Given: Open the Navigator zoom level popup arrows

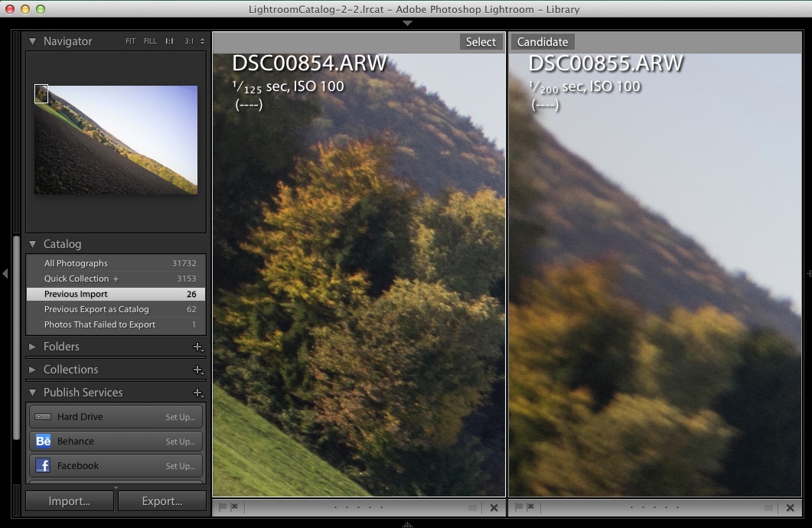Looking at the screenshot, I should coord(203,41).
